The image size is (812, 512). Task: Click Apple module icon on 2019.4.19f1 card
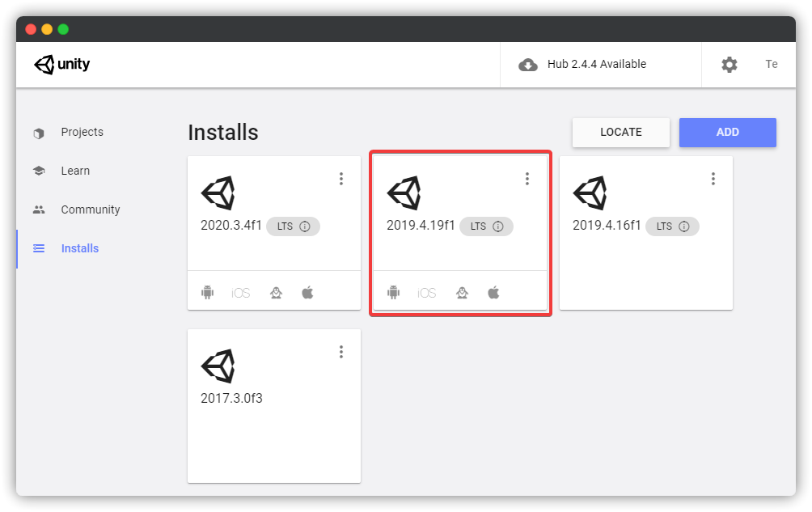[x=493, y=293]
